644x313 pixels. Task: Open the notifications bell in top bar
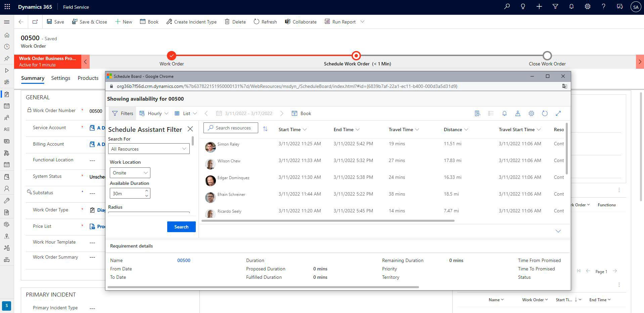(x=571, y=6)
